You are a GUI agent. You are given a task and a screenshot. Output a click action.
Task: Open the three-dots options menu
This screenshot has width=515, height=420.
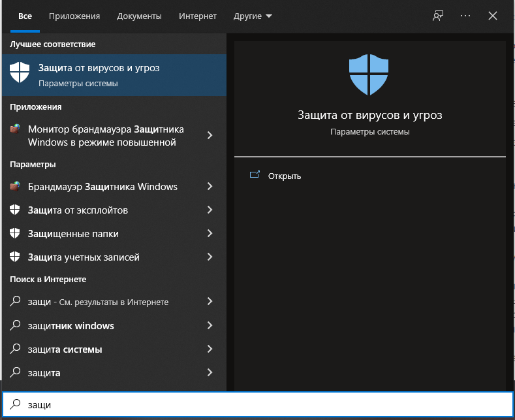pos(465,16)
